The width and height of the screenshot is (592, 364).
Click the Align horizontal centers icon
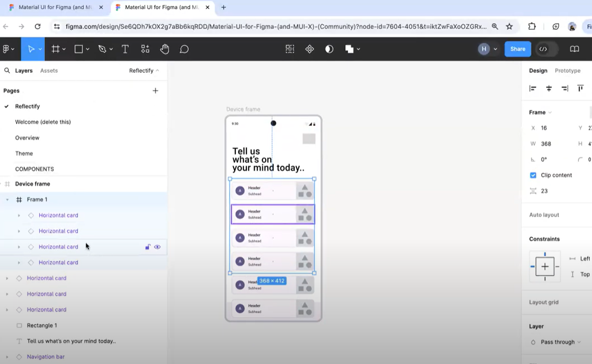[549, 88]
